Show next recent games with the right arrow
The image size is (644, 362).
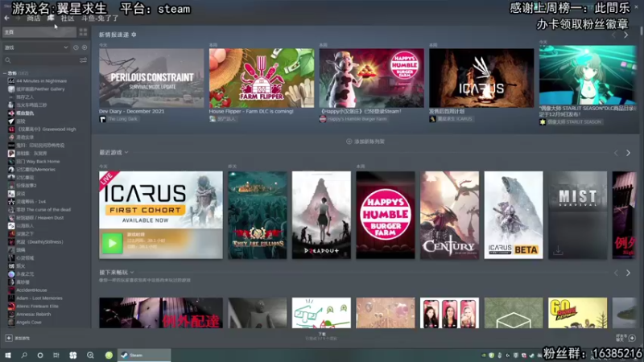pos(629,153)
